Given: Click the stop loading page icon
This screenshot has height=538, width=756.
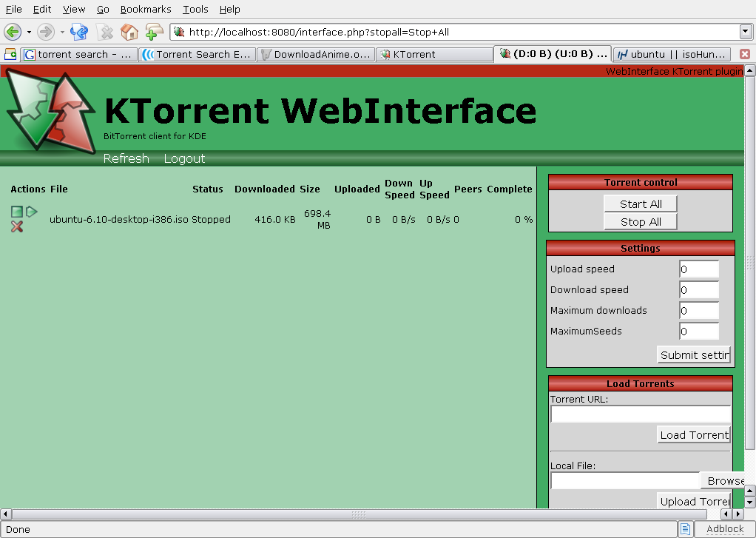Looking at the screenshot, I should click(x=105, y=33).
